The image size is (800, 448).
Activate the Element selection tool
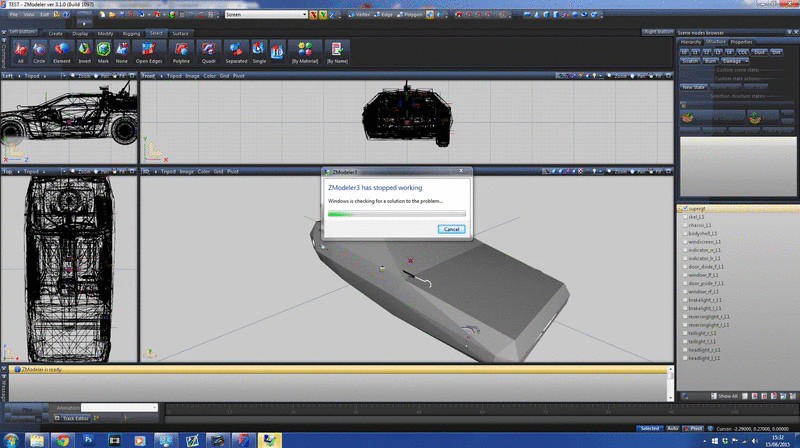click(x=61, y=52)
